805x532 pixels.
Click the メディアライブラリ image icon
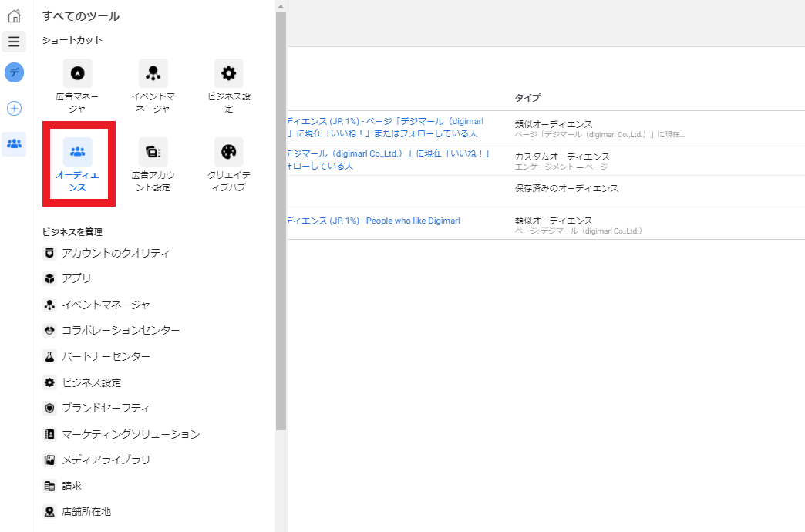coord(49,460)
